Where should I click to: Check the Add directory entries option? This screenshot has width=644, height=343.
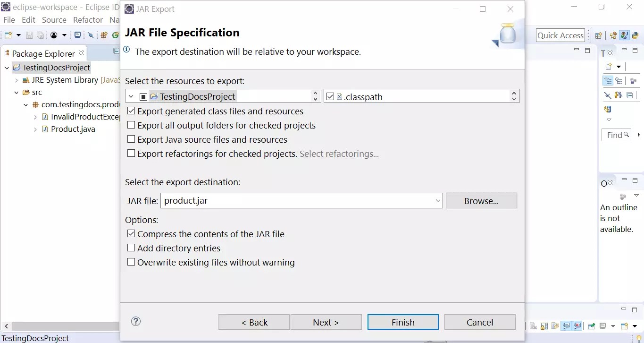click(x=131, y=248)
